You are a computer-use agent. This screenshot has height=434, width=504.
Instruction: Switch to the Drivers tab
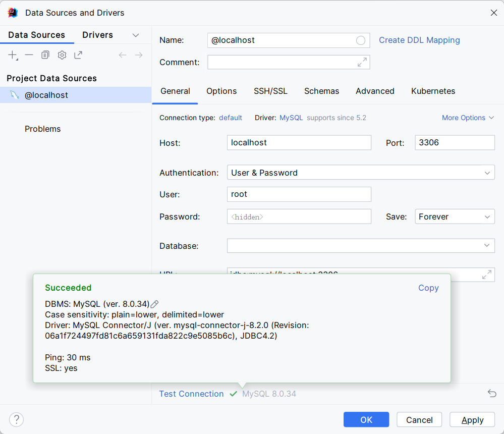tap(98, 35)
